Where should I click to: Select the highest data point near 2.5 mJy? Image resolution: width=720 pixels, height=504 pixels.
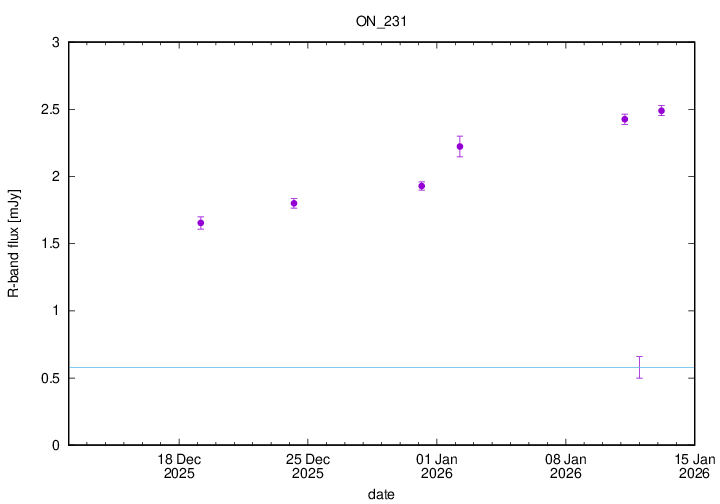point(661,110)
